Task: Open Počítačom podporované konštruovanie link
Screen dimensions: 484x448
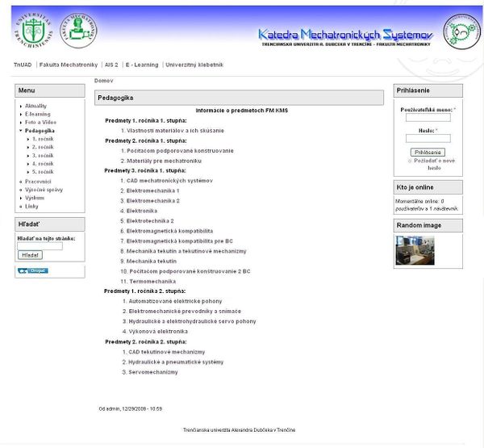Action: [180, 151]
